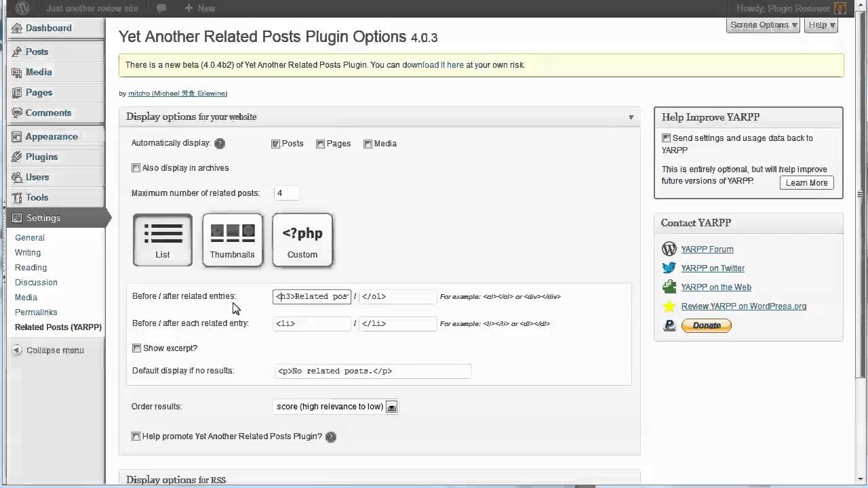Viewport: 868px width, 488px height.
Task: Open Related Posts (YARPP) settings item
Action: [58, 327]
